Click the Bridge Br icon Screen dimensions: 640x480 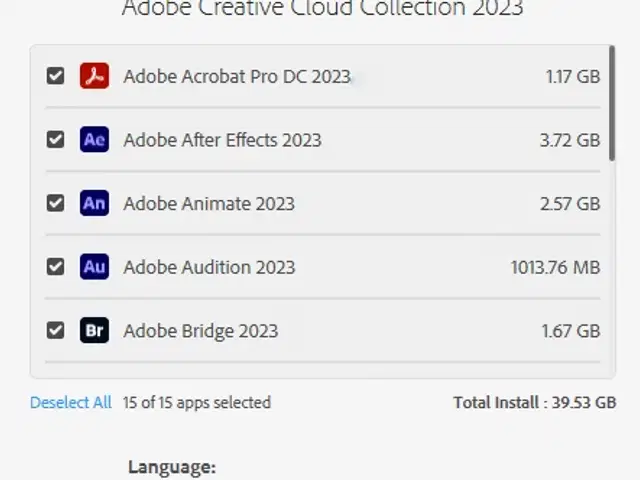point(94,330)
